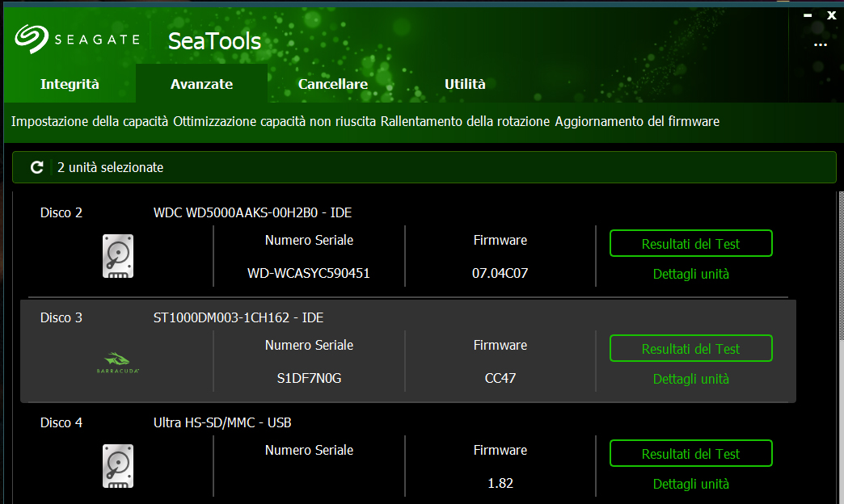Viewport: 844px width, 504px height.
Task: Switch to the Avanzate tab
Action: [201, 84]
